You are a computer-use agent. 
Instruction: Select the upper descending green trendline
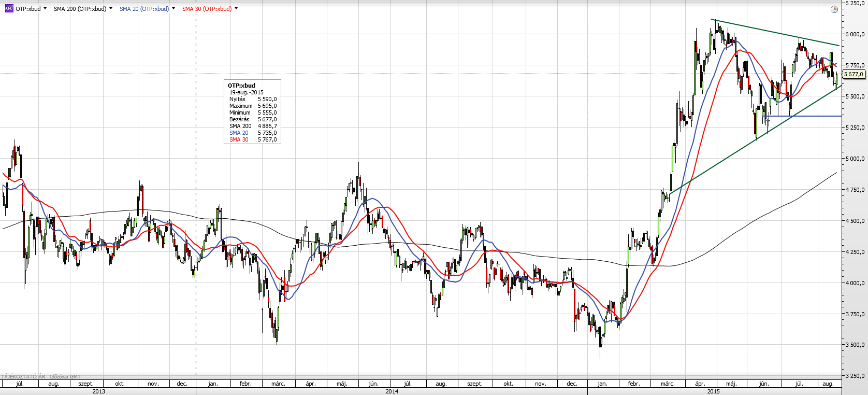[775, 33]
